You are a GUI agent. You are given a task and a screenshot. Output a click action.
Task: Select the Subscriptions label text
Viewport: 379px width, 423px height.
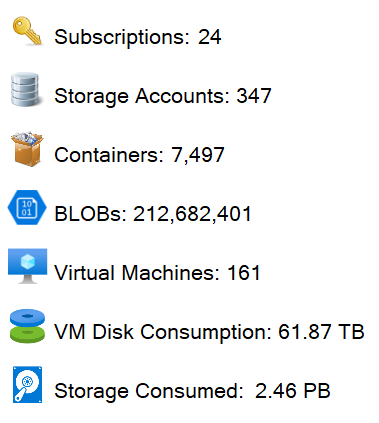(x=122, y=37)
